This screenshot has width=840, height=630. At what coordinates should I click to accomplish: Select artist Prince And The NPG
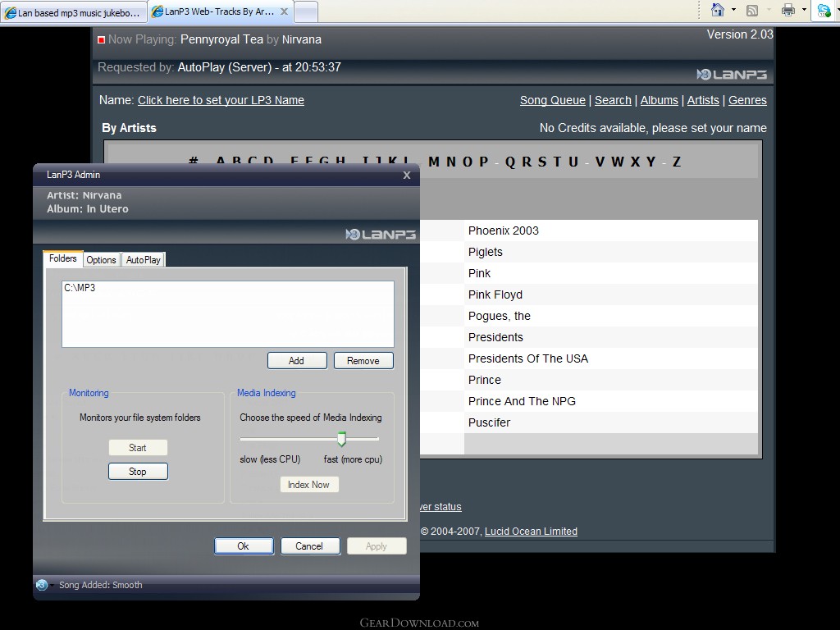pos(522,401)
